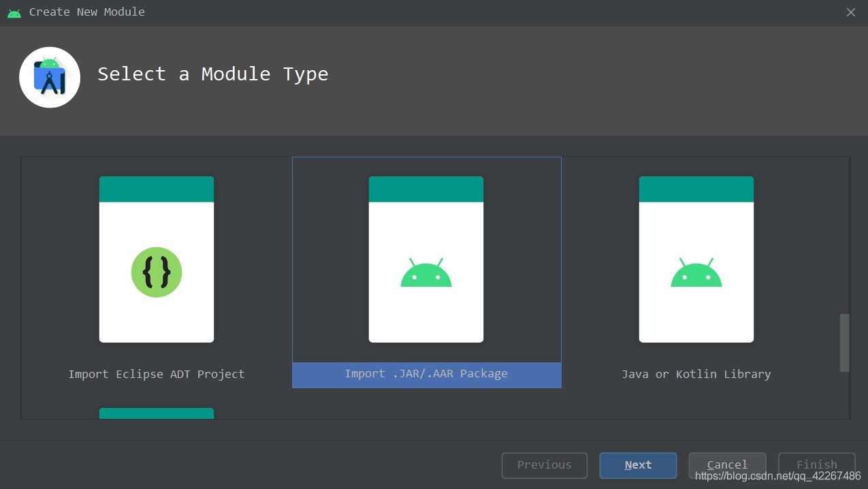
Task: Click the Import Eclipse ADT Project label
Action: [x=157, y=374]
